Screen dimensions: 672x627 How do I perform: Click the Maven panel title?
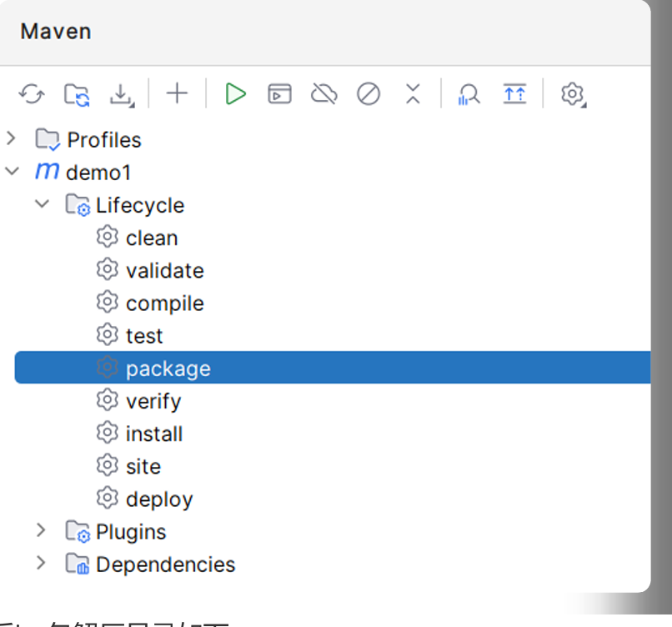click(x=56, y=32)
